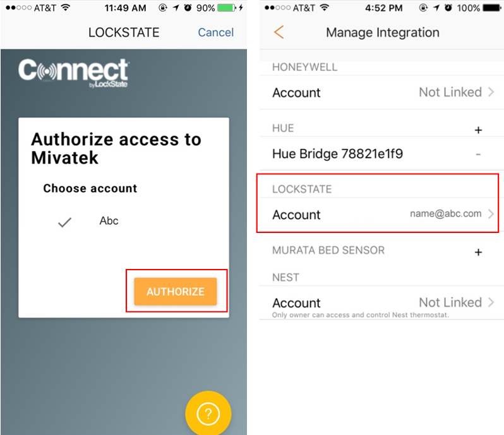
Task: Tap the Choose account label
Action: pos(90,188)
